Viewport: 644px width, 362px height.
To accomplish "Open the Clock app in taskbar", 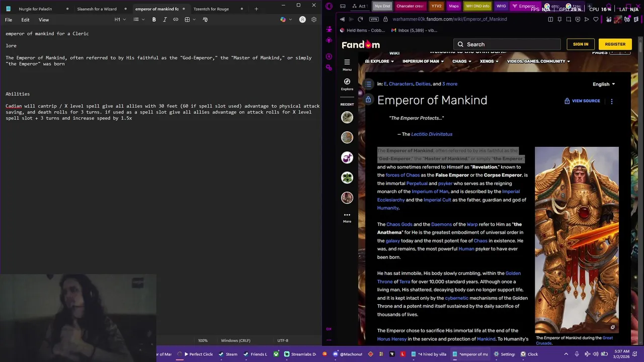I will pyautogui.click(x=529, y=354).
